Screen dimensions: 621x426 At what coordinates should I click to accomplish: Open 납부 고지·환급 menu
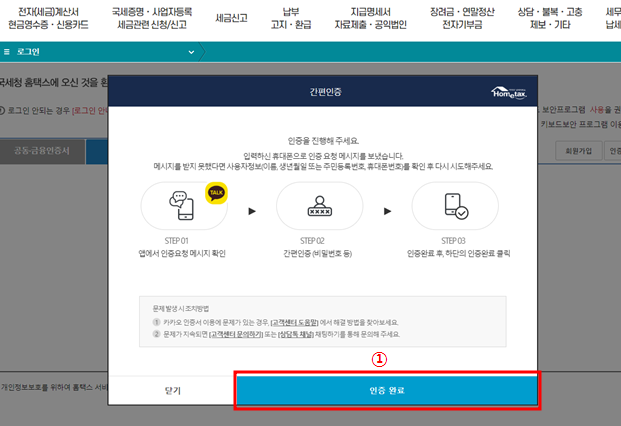[x=291, y=18]
